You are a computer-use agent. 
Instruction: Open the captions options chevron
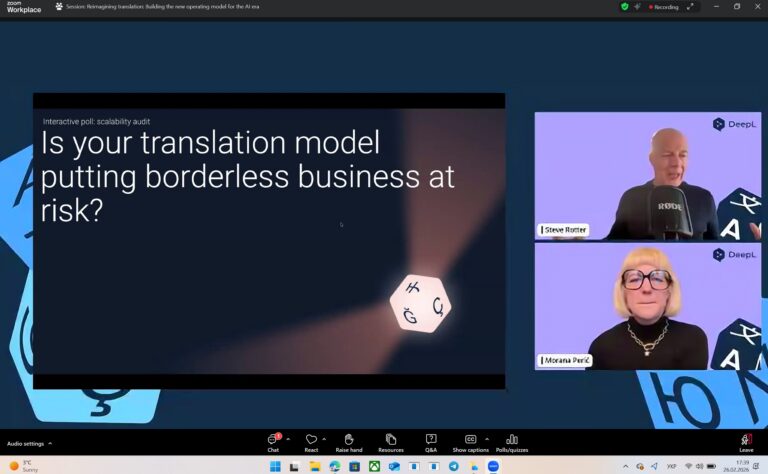tap(487, 438)
